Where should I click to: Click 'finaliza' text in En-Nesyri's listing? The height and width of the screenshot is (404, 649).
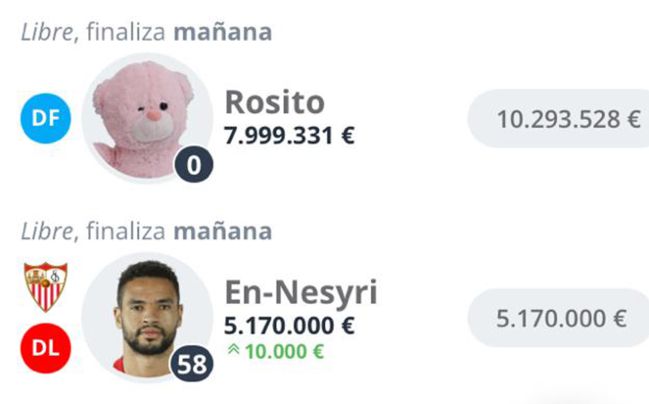[125, 231]
